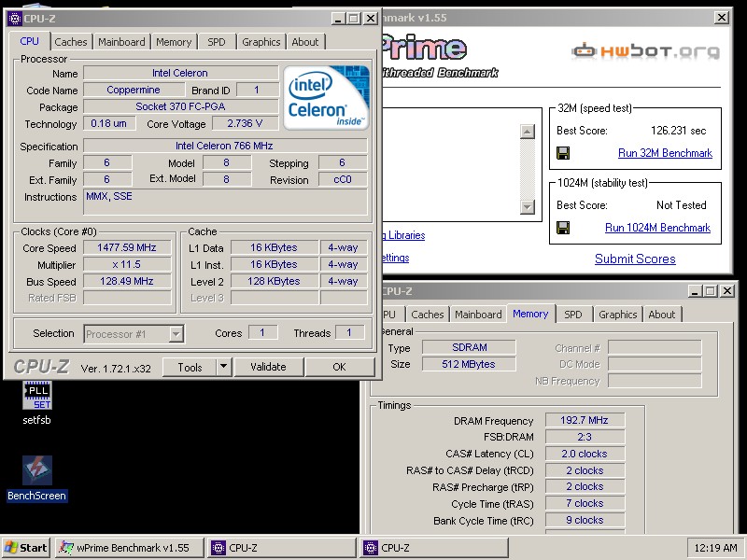Open the setfsb desktop icon
The image size is (747, 560).
click(36, 402)
